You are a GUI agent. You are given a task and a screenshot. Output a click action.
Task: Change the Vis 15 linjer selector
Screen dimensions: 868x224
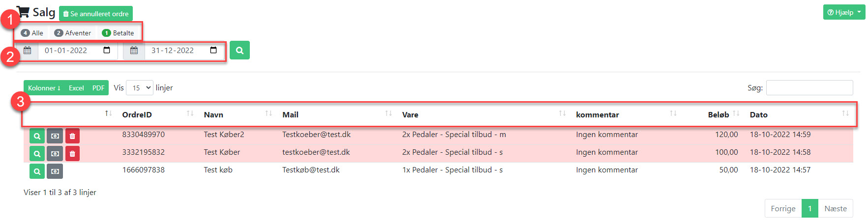pos(140,88)
